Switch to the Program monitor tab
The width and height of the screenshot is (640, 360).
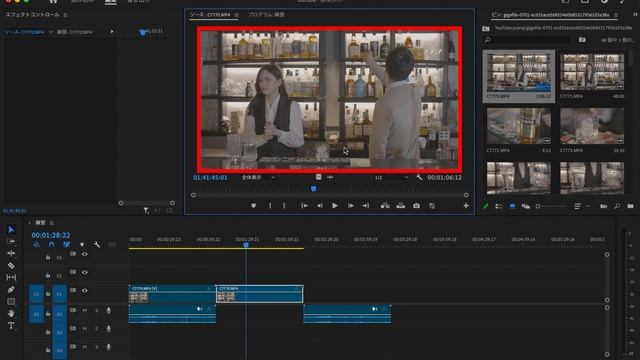point(266,15)
